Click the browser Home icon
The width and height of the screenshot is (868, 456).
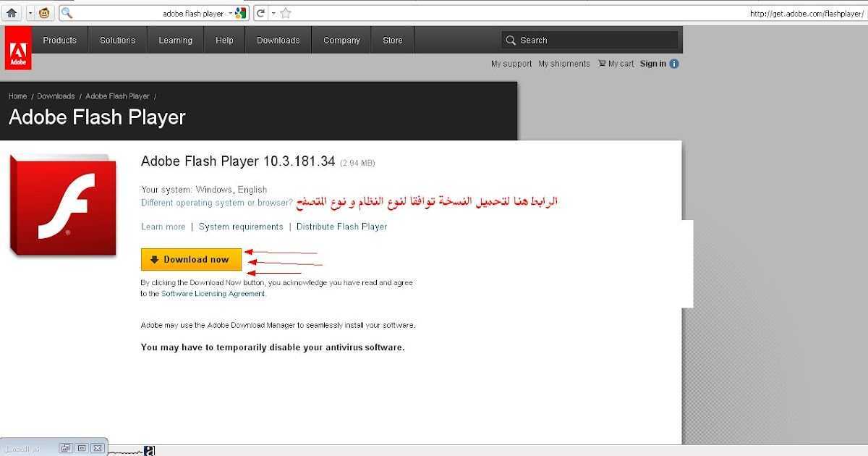pos(12,13)
